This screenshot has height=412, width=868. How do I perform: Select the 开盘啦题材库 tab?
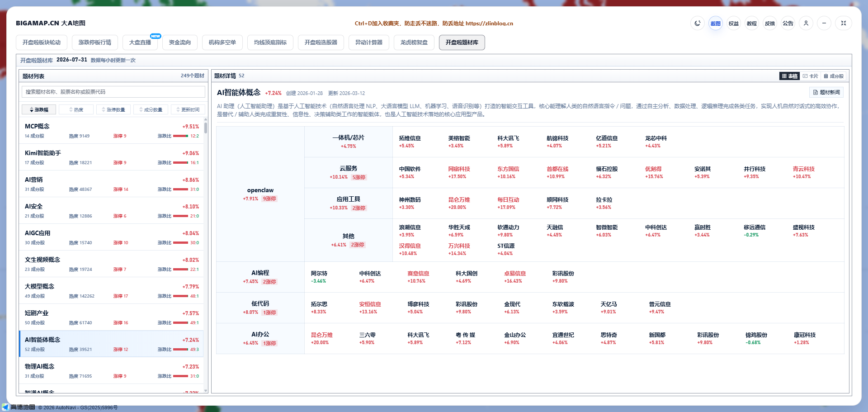coord(462,43)
